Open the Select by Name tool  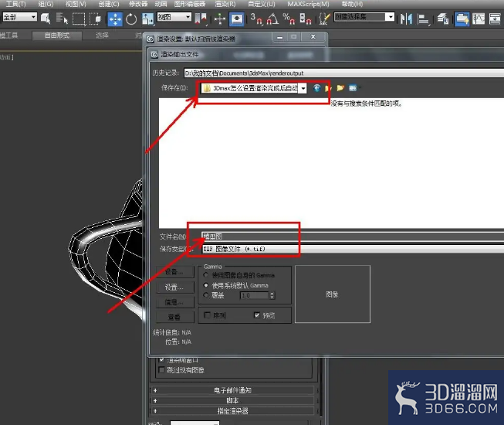coord(62,19)
